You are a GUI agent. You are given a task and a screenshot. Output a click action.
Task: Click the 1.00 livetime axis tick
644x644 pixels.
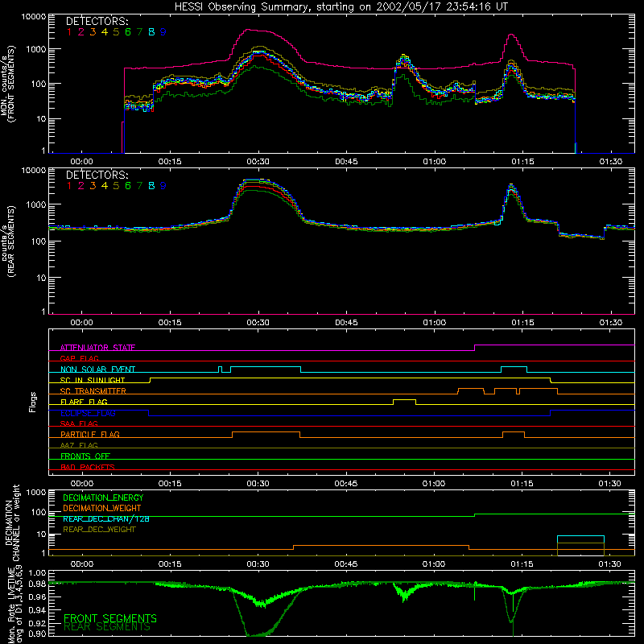click(38, 572)
